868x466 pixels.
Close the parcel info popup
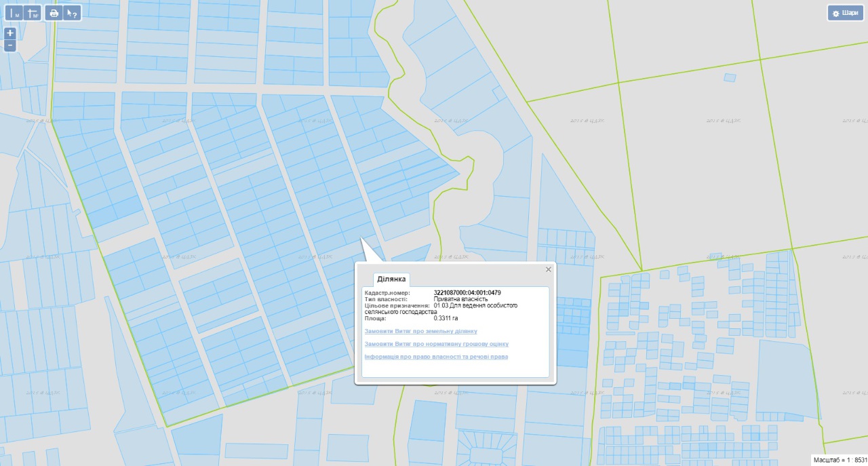pyautogui.click(x=549, y=269)
